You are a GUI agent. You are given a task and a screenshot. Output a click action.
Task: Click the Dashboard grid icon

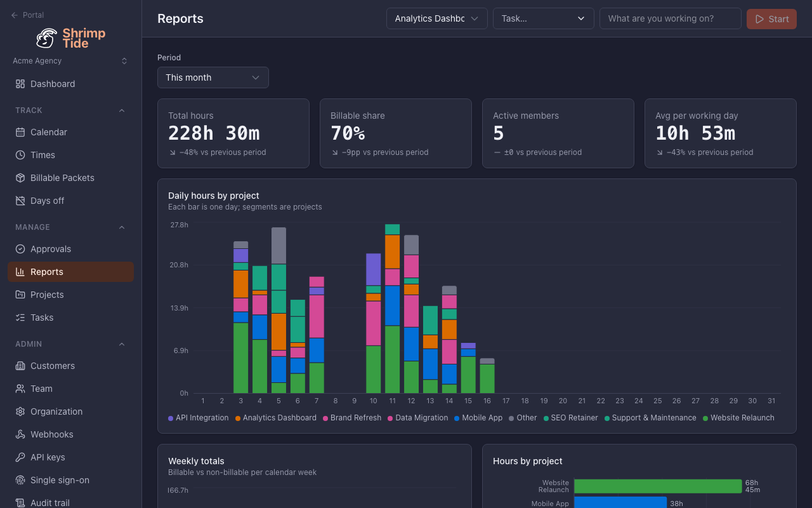(x=20, y=84)
